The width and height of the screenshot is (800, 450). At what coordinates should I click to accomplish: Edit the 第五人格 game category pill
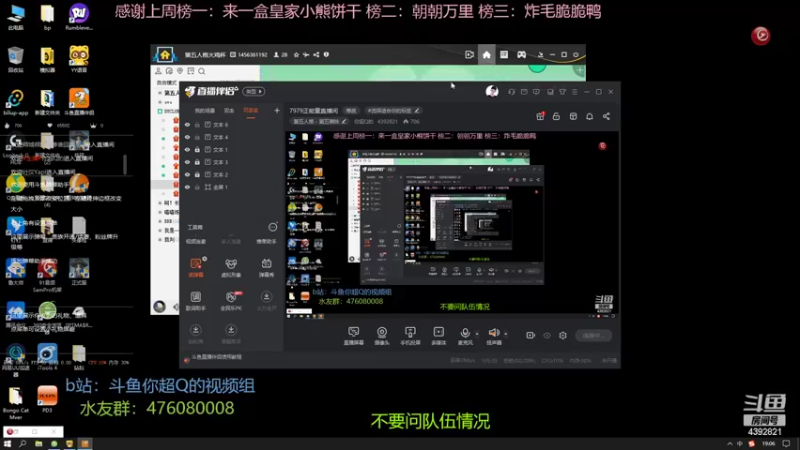(x=319, y=121)
